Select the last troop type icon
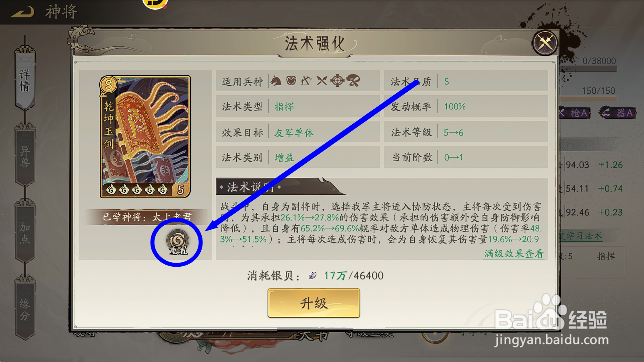This screenshot has height=362, width=644. click(x=353, y=80)
